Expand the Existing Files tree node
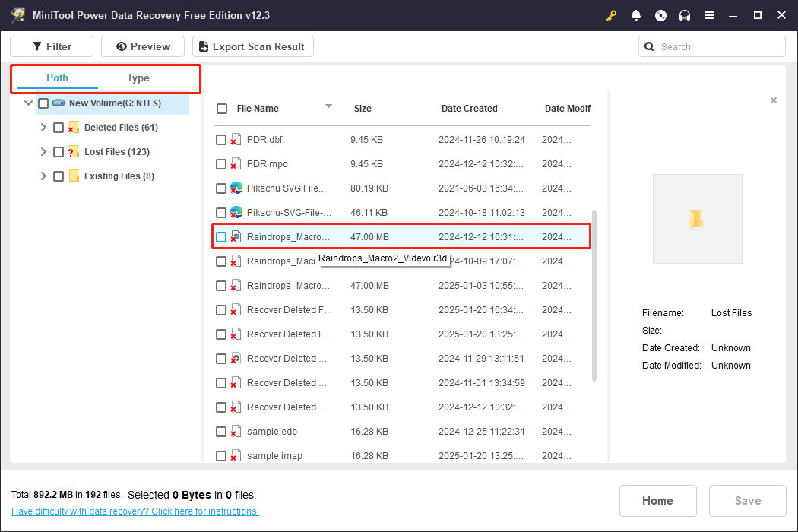 (43, 176)
